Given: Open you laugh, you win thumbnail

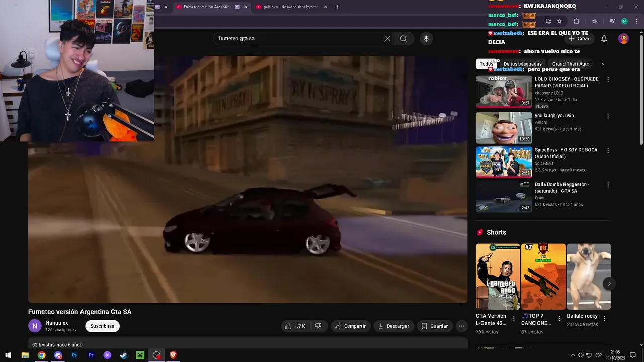Looking at the screenshot, I should 504,128.
